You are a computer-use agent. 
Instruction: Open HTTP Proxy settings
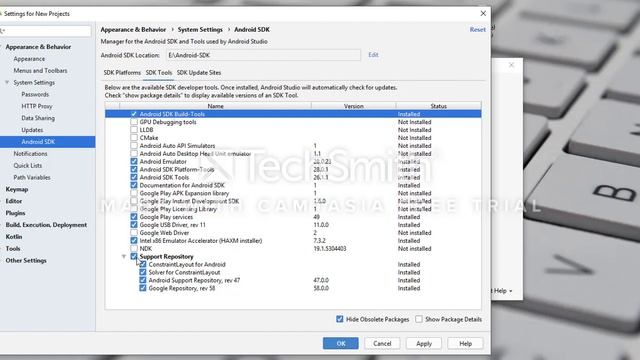(x=37, y=106)
